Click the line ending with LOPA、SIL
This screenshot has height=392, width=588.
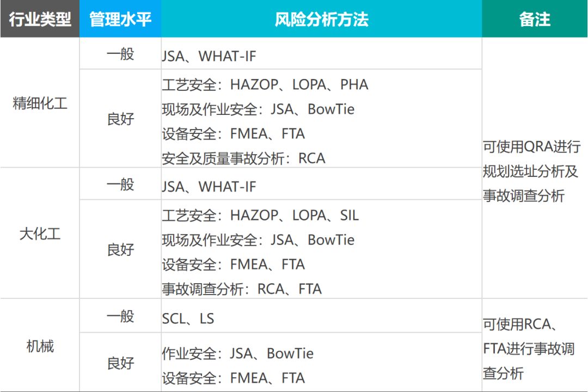point(260,216)
